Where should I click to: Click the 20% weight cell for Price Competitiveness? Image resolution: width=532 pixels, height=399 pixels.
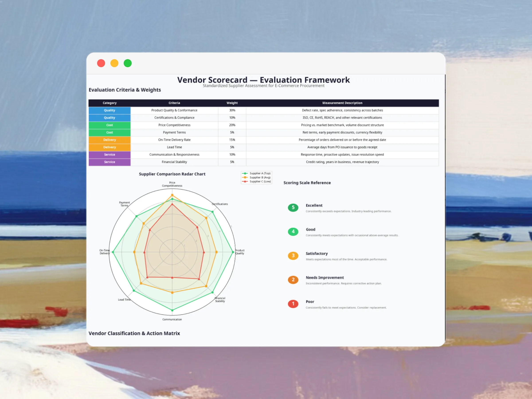tap(232, 125)
